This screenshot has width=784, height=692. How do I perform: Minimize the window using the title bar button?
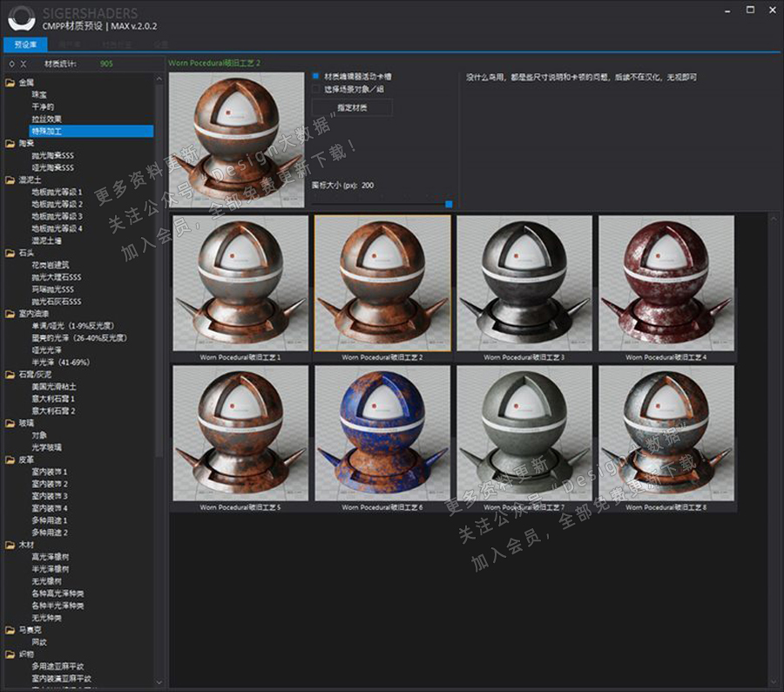coord(729,11)
